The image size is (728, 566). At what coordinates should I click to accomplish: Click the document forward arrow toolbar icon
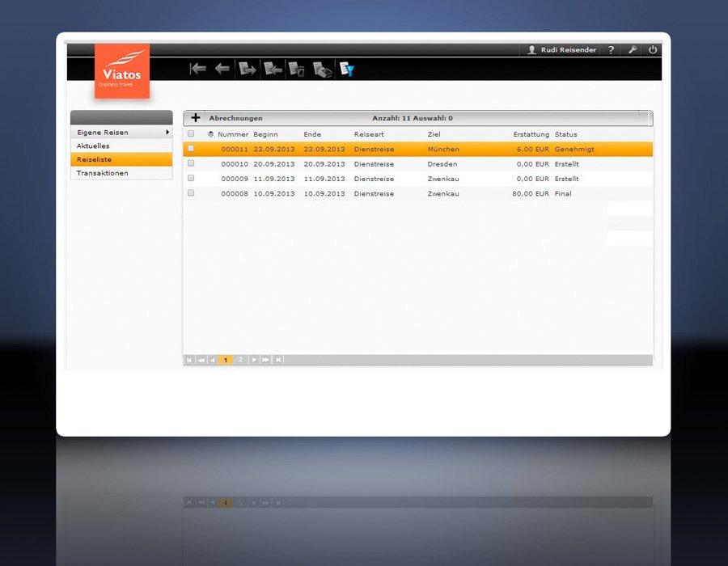tap(247, 69)
